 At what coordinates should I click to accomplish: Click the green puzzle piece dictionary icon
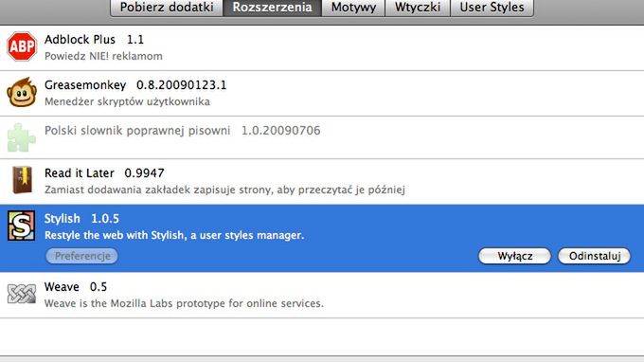(22, 137)
